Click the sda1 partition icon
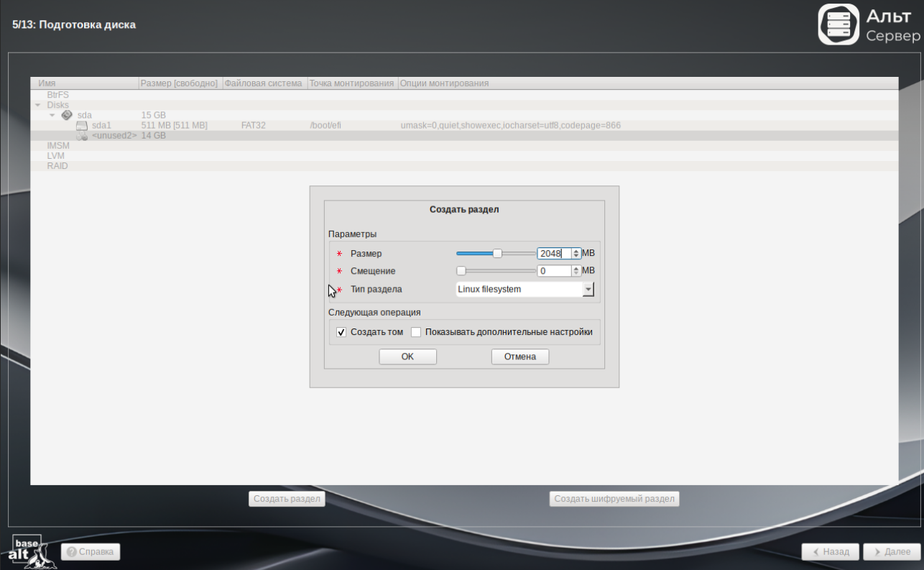Image resolution: width=924 pixels, height=570 pixels. [x=81, y=125]
